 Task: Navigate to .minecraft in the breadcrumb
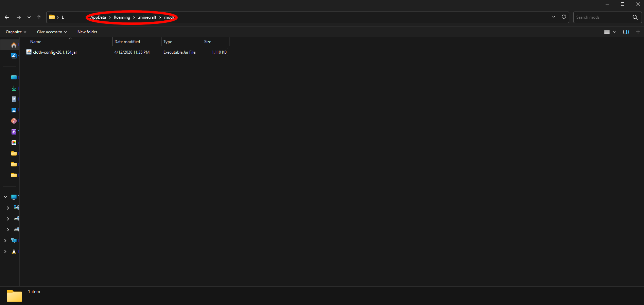147,17
